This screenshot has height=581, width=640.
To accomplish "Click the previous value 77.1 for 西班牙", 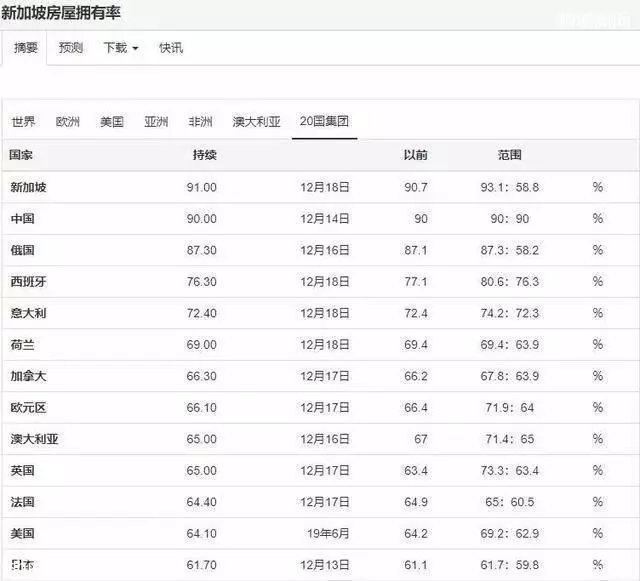I will (416, 282).
